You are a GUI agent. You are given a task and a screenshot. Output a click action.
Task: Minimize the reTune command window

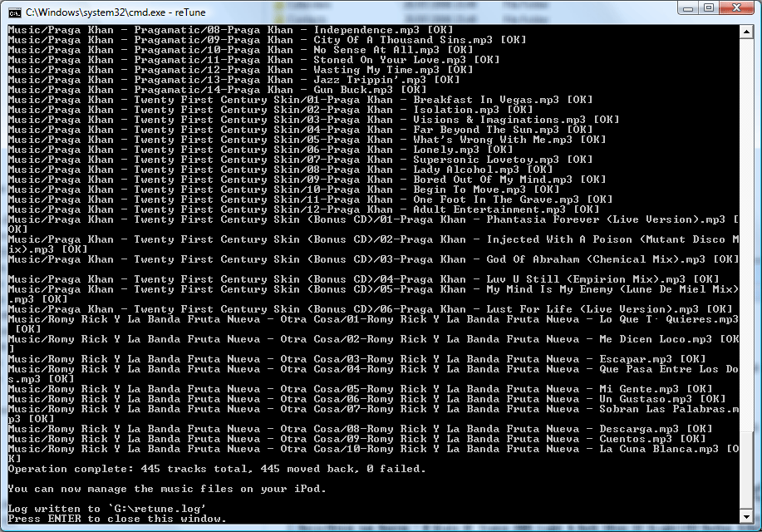(688, 8)
